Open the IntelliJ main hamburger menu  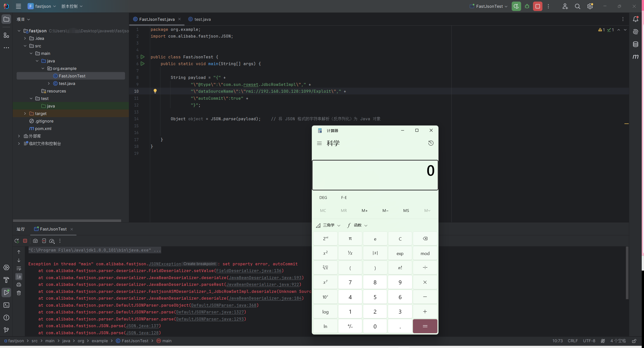tap(18, 6)
